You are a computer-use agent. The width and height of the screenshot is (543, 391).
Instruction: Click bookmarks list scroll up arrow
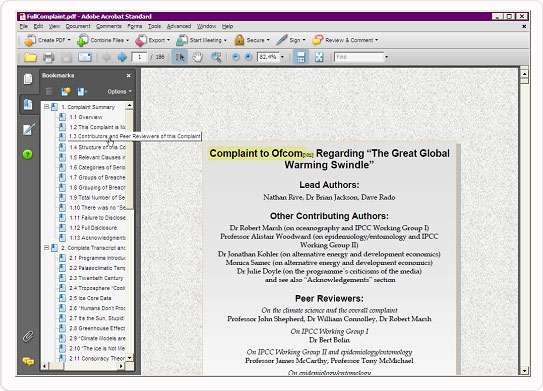[x=129, y=105]
